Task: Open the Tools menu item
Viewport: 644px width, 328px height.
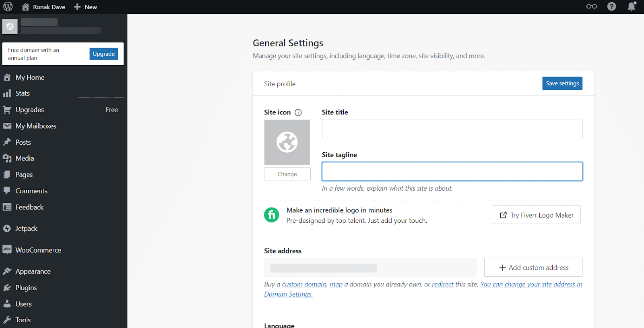Action: click(23, 320)
